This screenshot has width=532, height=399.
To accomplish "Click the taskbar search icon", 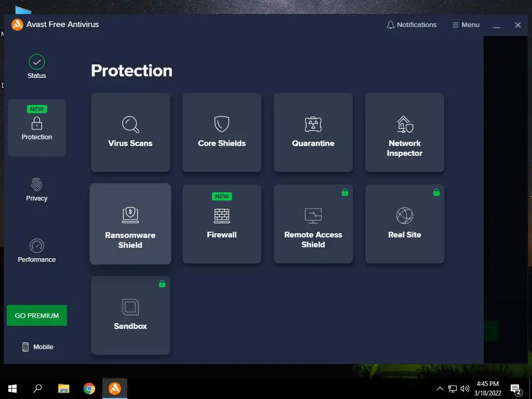I will pos(37,389).
